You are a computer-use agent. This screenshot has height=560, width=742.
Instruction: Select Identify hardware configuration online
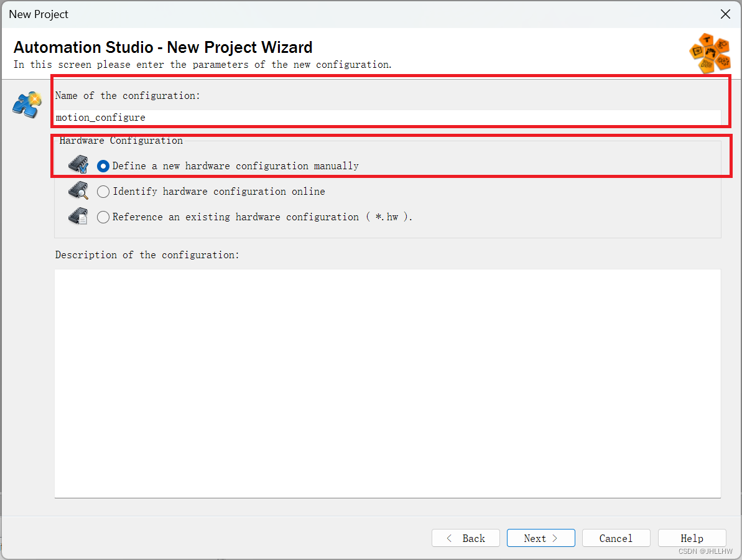pos(103,191)
